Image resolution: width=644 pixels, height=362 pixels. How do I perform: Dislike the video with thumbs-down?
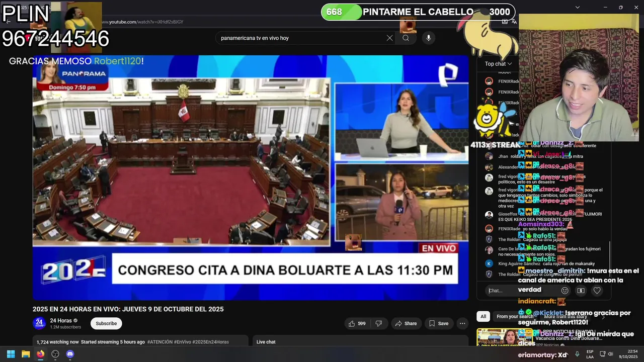coord(379,323)
